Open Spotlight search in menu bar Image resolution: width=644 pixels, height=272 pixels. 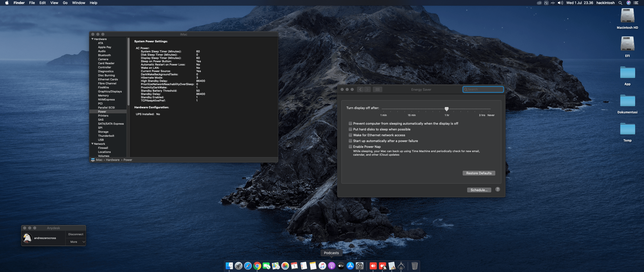(x=620, y=3)
